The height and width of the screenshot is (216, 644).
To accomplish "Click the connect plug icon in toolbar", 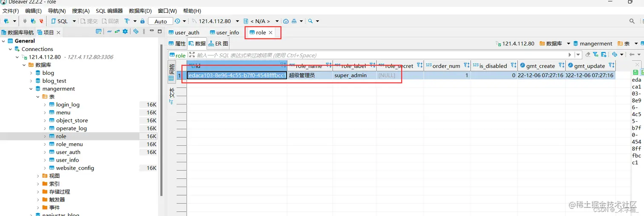I will pos(25,21).
